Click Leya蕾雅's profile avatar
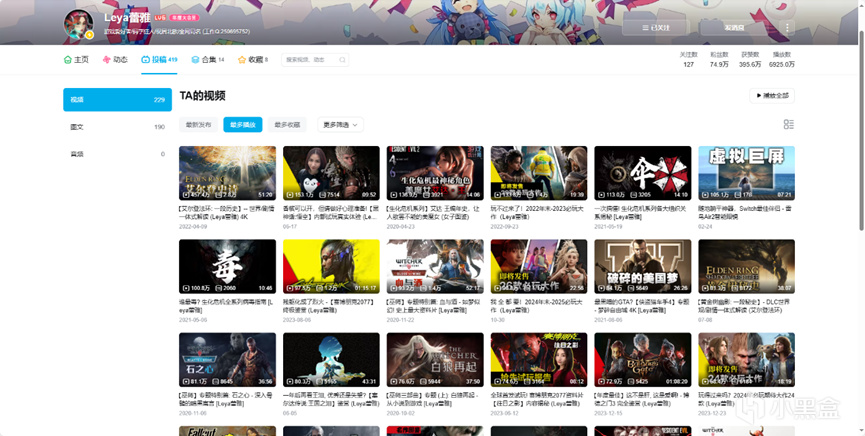This screenshot has width=865, height=436. [x=78, y=24]
